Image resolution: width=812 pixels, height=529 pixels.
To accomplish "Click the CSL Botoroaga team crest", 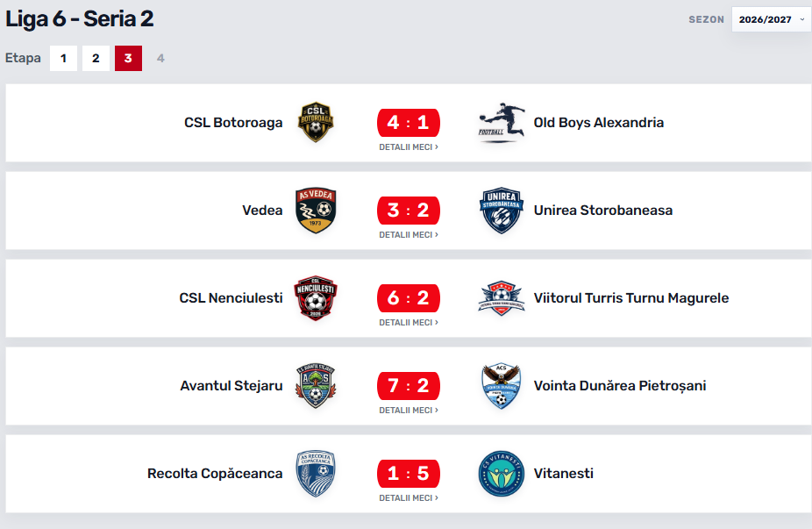I will tap(316, 122).
